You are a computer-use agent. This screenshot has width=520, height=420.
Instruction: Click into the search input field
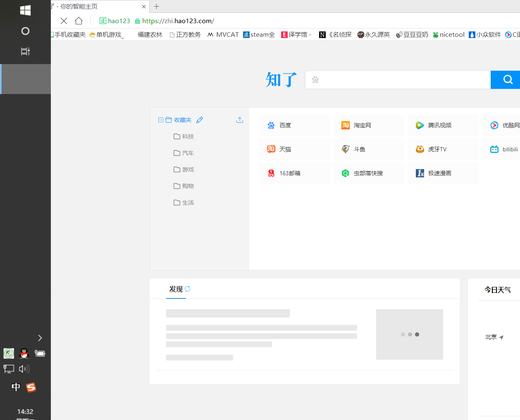398,80
